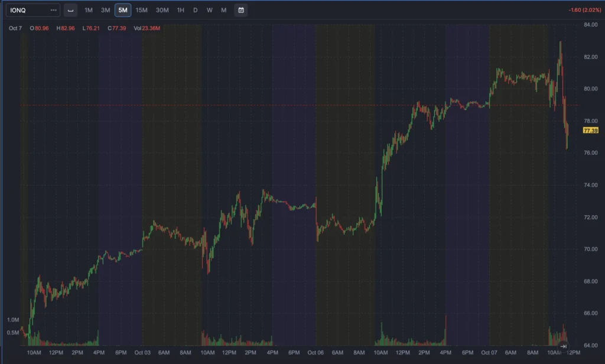Select the monthly M interval

pos(223,10)
